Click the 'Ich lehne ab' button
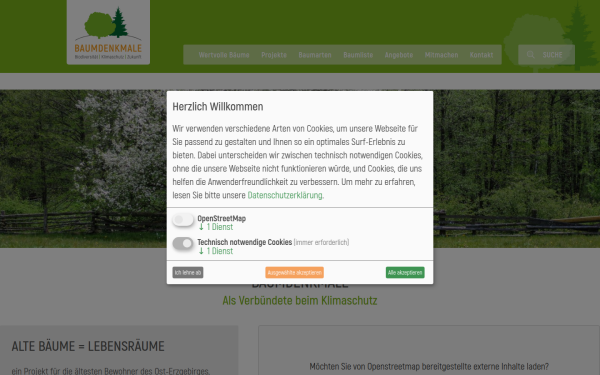This screenshot has width=600, height=375. coord(188,272)
